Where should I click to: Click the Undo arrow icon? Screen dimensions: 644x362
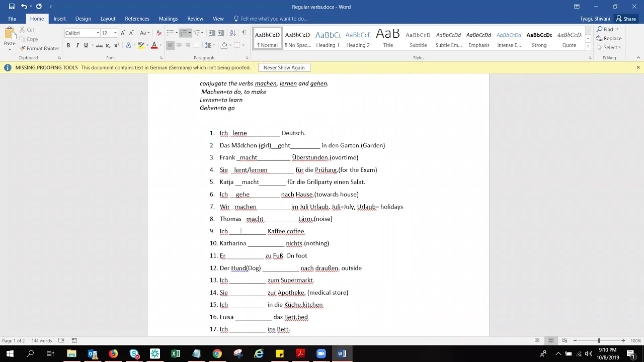(24, 7)
